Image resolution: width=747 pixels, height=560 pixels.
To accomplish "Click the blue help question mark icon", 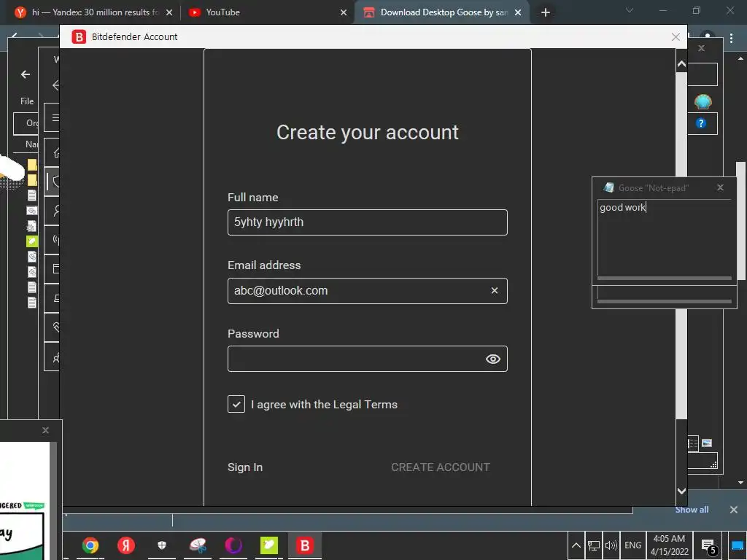I will click(x=701, y=123).
